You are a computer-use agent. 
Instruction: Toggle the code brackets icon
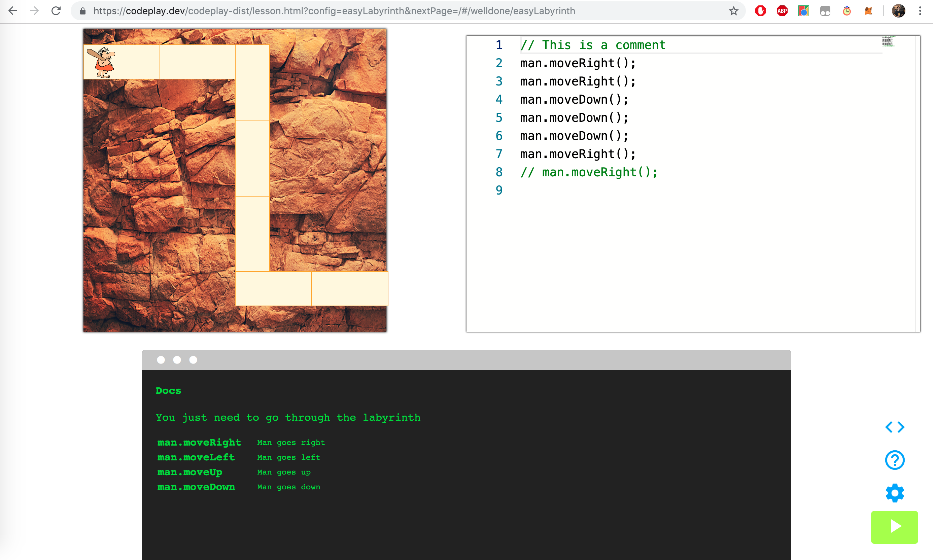pyautogui.click(x=895, y=427)
